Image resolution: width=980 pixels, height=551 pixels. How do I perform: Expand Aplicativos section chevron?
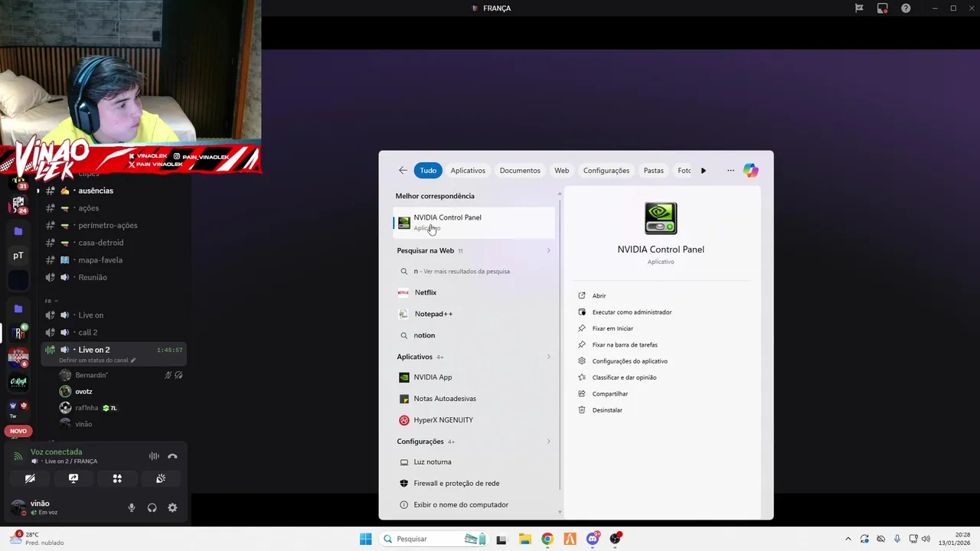pyautogui.click(x=548, y=357)
